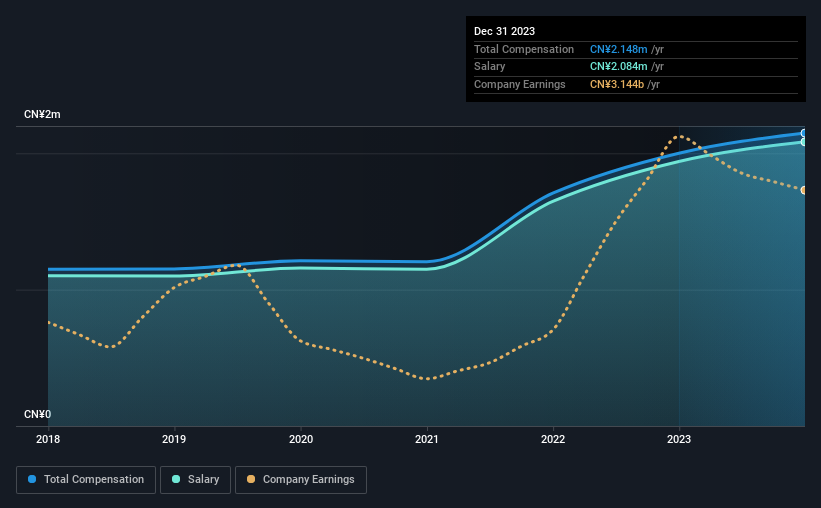The width and height of the screenshot is (821, 508).
Task: Click the blue dot in Total Compensation legend
Action: 32,479
